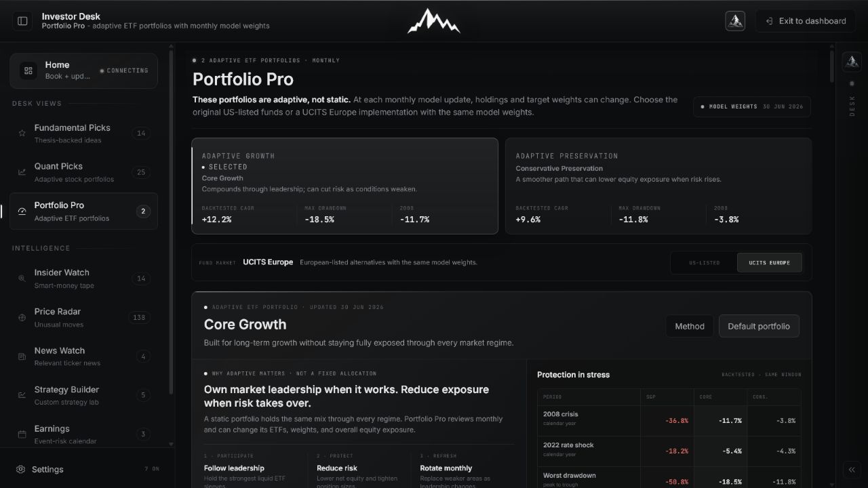Select the Fundamental Picks star icon
The image size is (868, 488).
click(22, 134)
